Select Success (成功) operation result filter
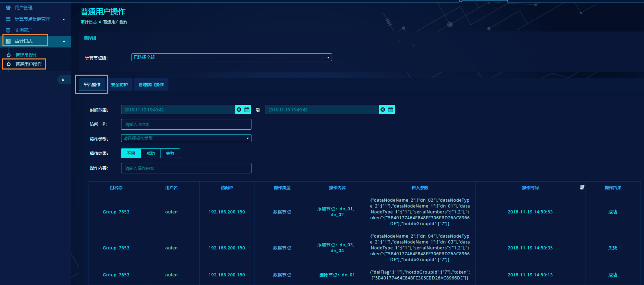Image resolution: width=644 pixels, height=285 pixels. click(x=150, y=153)
